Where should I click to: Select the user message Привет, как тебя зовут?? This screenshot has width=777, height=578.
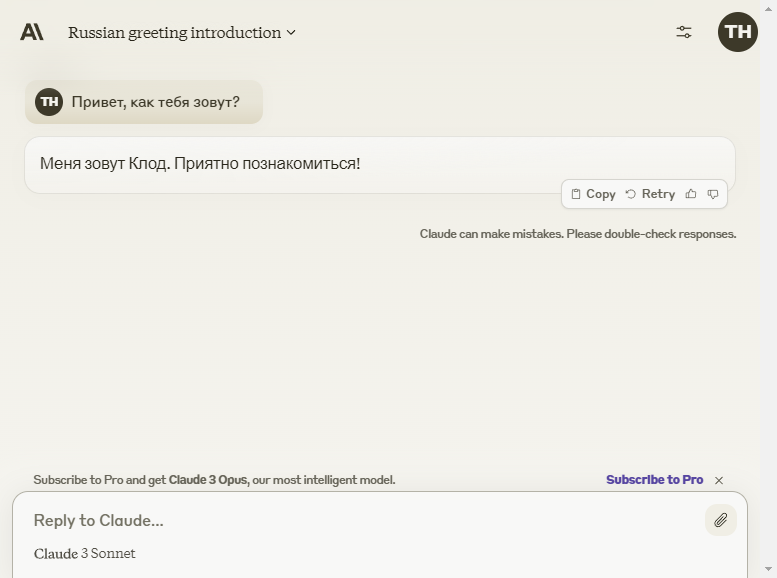(156, 102)
